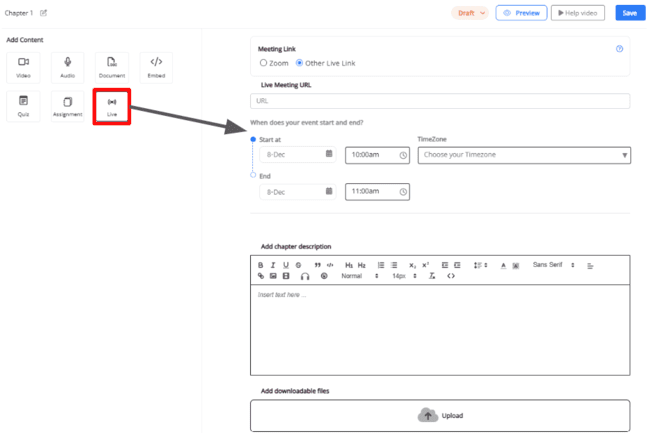Add Live content
The image size is (650, 434).
click(112, 107)
